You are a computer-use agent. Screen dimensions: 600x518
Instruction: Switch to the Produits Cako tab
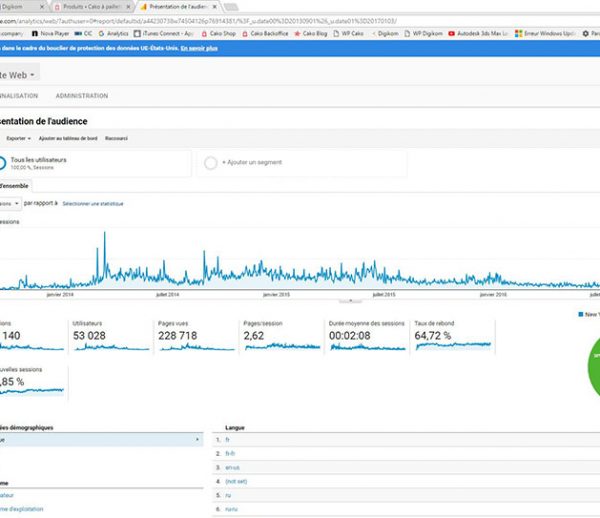pyautogui.click(x=91, y=7)
